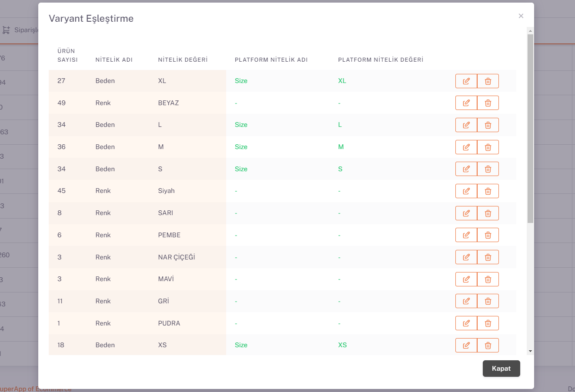
Task: Click the NİTELİK DEĞERİ column header
Action: click(x=183, y=60)
